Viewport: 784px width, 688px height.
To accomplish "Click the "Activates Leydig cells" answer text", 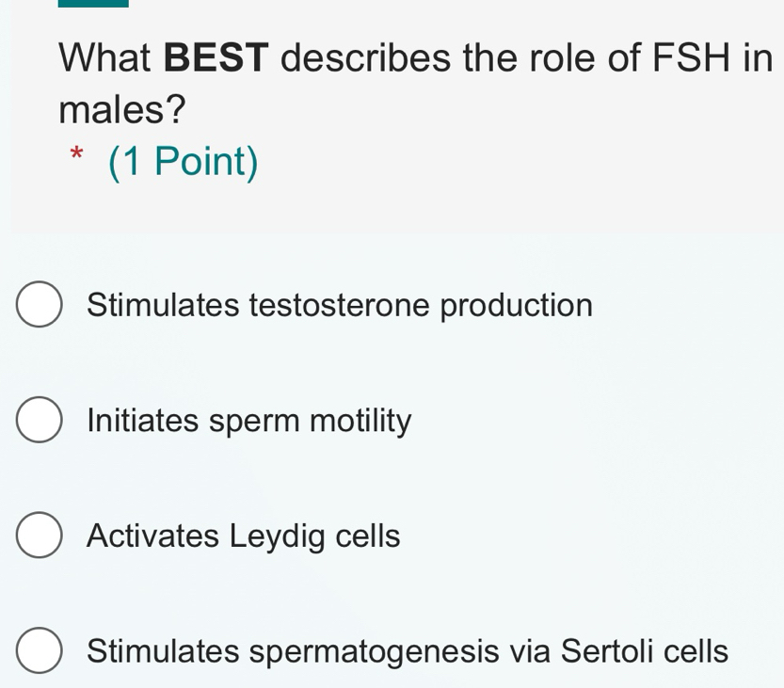I will click(x=243, y=536).
